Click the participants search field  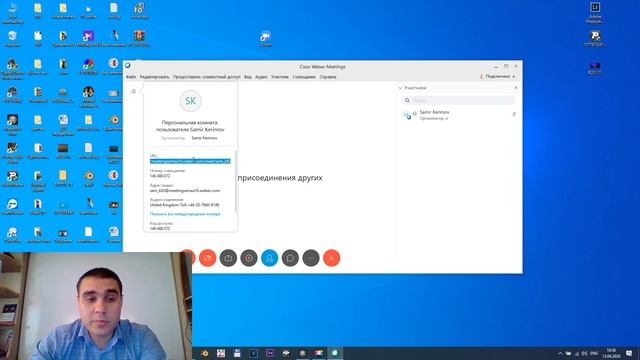click(458, 100)
